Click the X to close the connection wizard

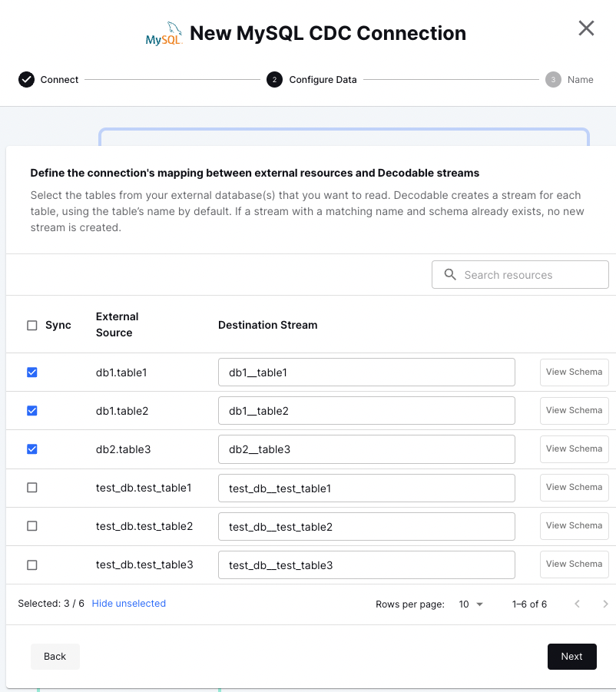pyautogui.click(x=586, y=28)
